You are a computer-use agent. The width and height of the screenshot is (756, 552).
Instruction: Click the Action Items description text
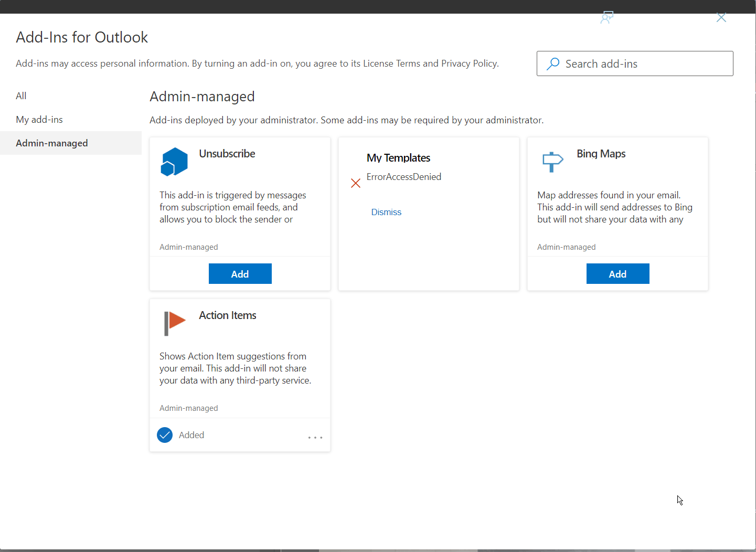coord(236,368)
